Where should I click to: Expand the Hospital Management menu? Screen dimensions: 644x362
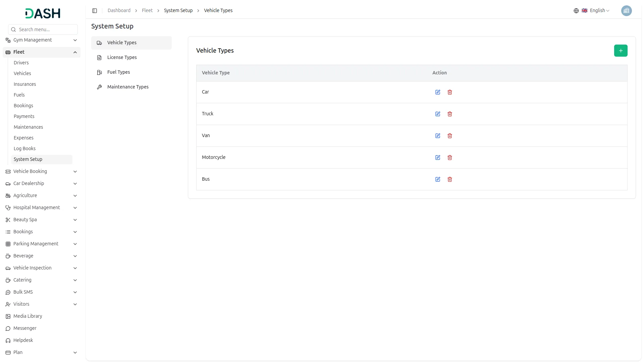pos(42,207)
